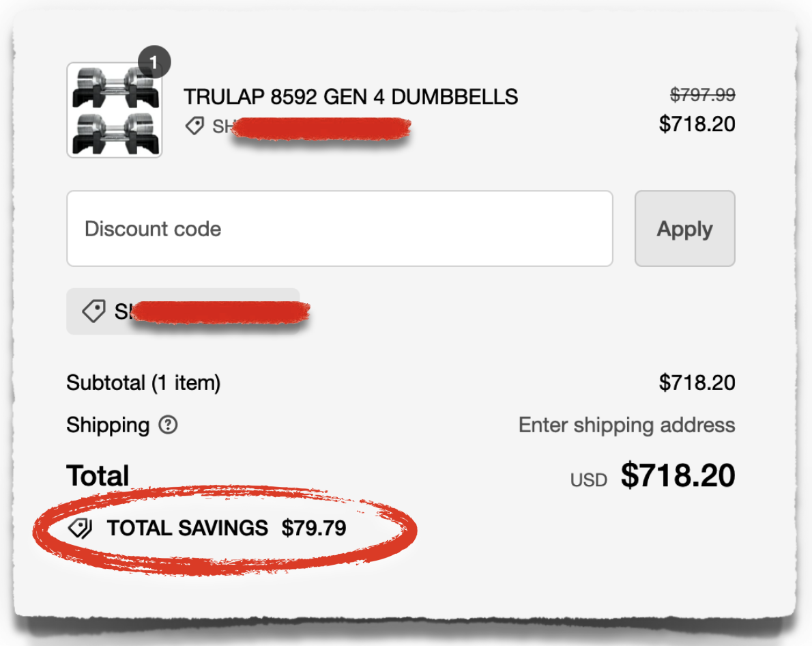812x646 pixels.
Task: Click the Shipping row label
Action: point(107,425)
